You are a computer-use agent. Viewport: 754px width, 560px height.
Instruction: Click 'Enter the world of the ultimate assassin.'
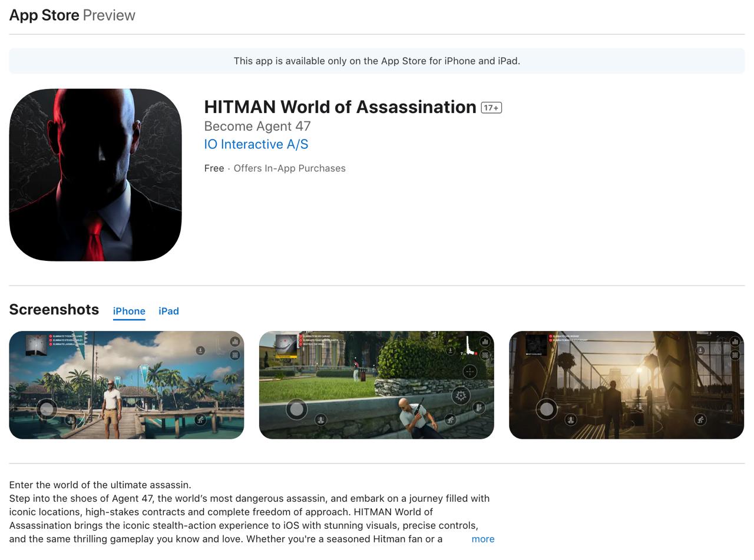tap(100, 485)
